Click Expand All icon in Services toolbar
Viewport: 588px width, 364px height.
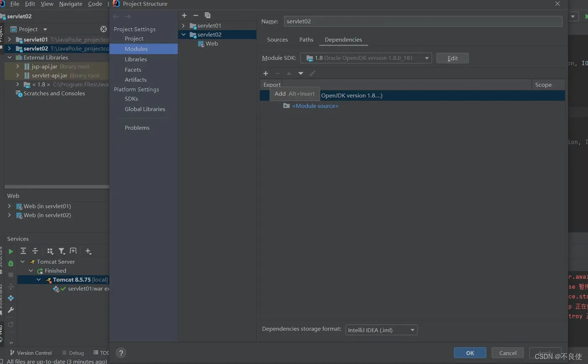pyautogui.click(x=24, y=251)
